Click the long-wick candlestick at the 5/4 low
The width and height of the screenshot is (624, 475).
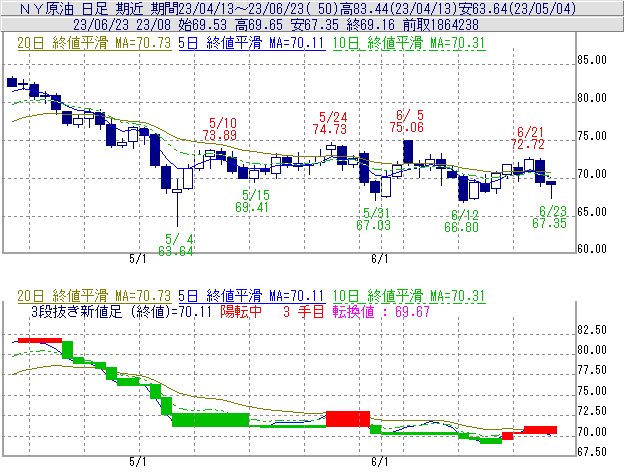pyautogui.click(x=177, y=203)
